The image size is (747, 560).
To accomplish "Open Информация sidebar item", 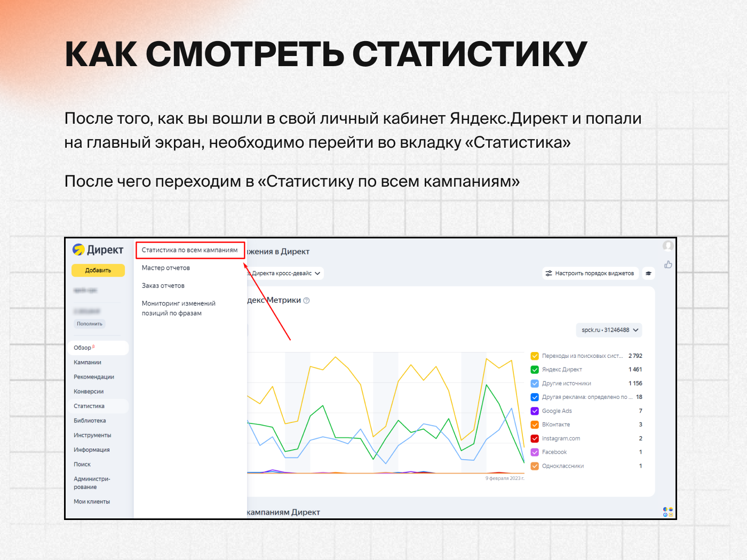I will click(92, 450).
